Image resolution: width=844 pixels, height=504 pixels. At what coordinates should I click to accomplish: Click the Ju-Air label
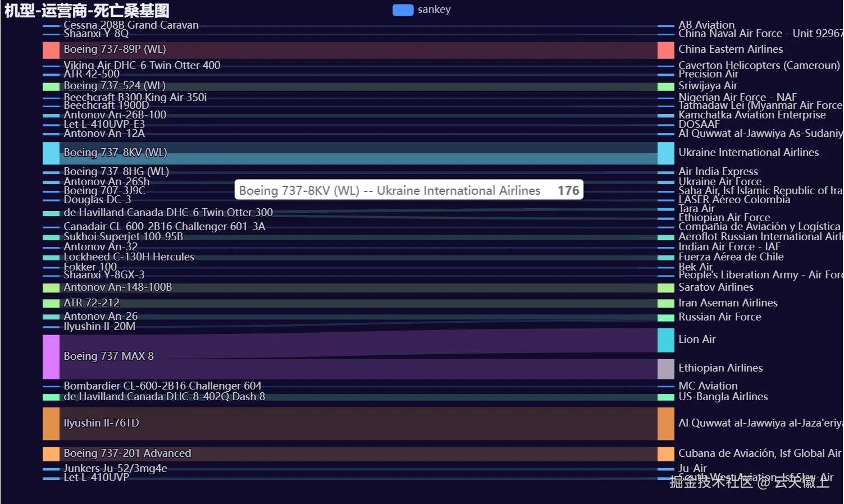pyautogui.click(x=693, y=469)
